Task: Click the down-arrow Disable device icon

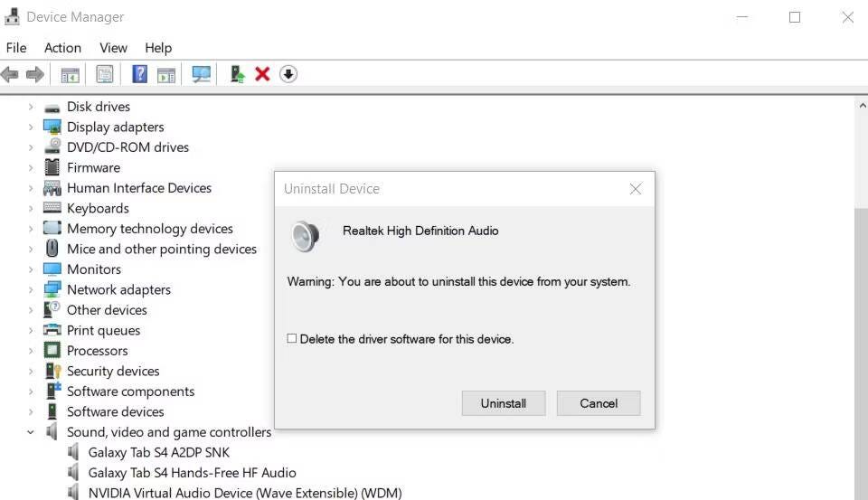Action: point(288,74)
